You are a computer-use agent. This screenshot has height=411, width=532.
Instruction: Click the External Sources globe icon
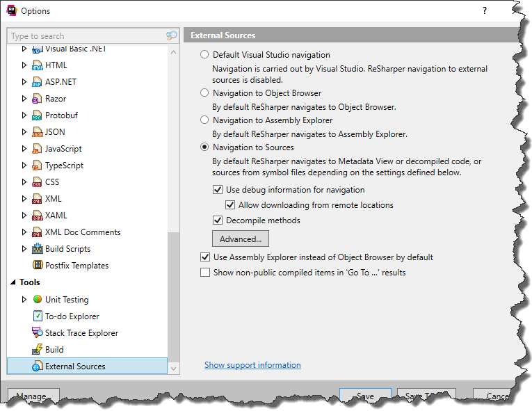click(x=37, y=366)
